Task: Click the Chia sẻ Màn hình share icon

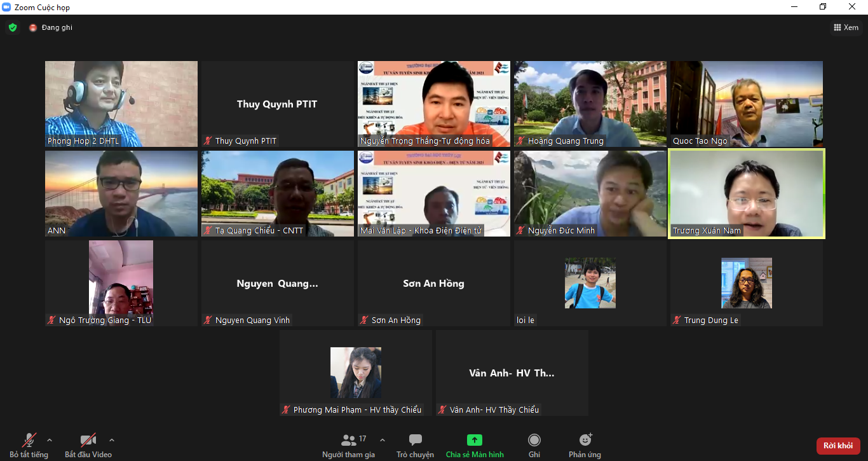Action: coord(475,440)
